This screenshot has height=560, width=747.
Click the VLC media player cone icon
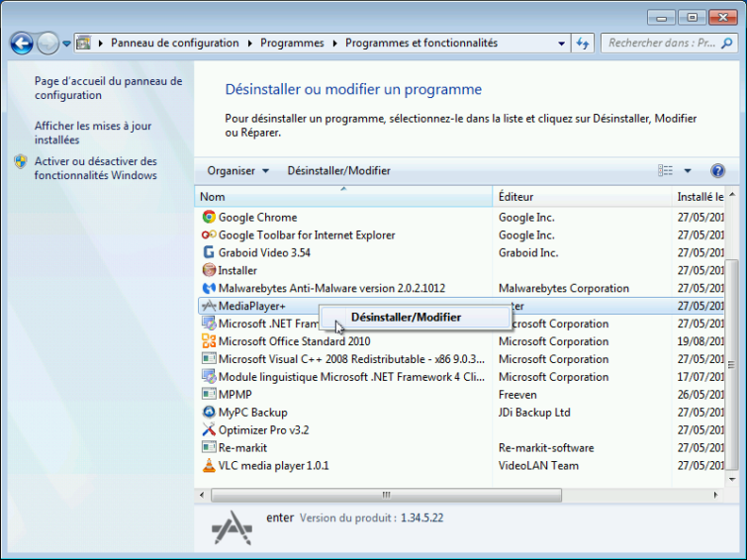pos(209,465)
